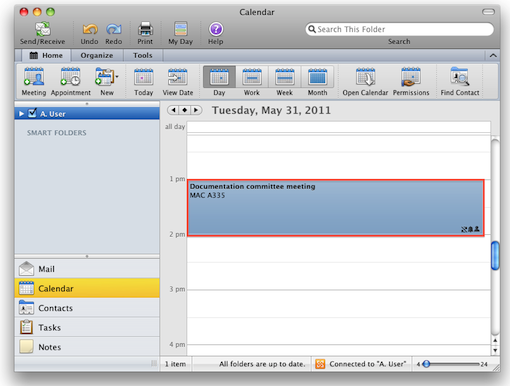Switch to Mail view
This screenshot has height=386, width=510.
click(x=87, y=269)
